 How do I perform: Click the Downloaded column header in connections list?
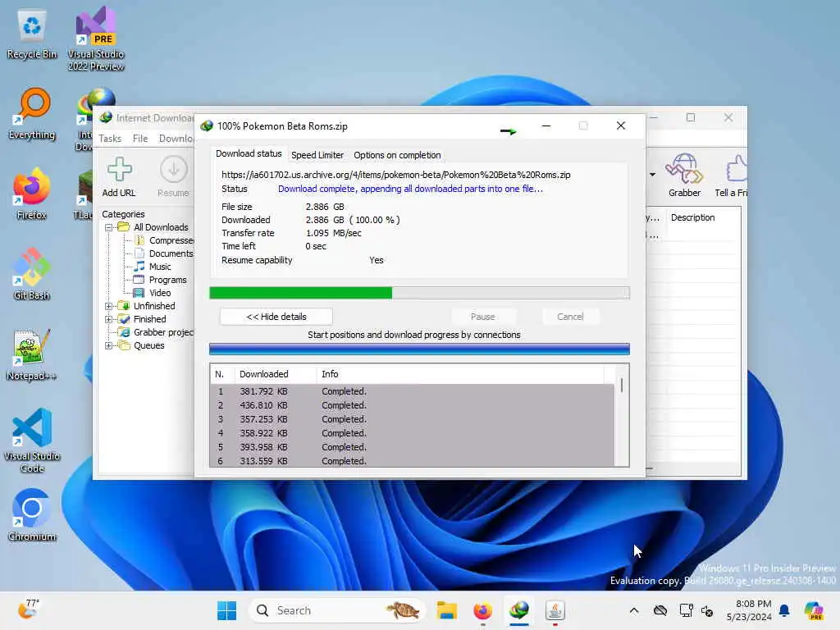[x=276, y=374]
